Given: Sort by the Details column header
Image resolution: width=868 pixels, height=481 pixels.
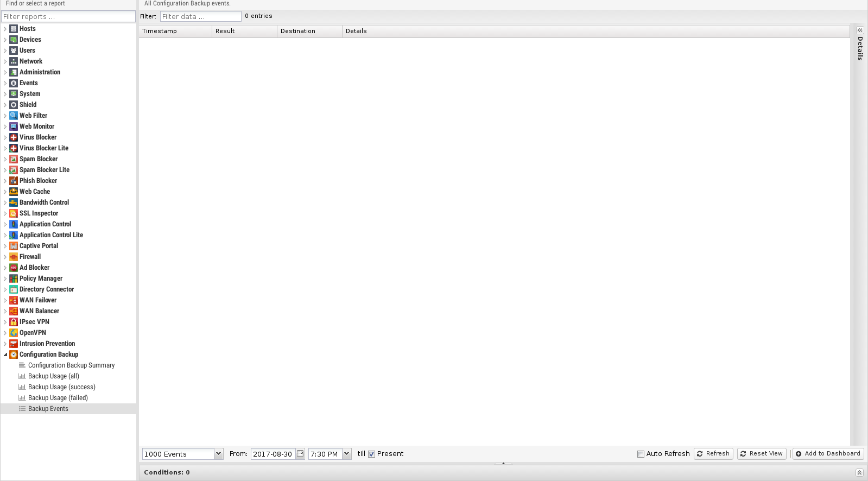Looking at the screenshot, I should pyautogui.click(x=595, y=31).
